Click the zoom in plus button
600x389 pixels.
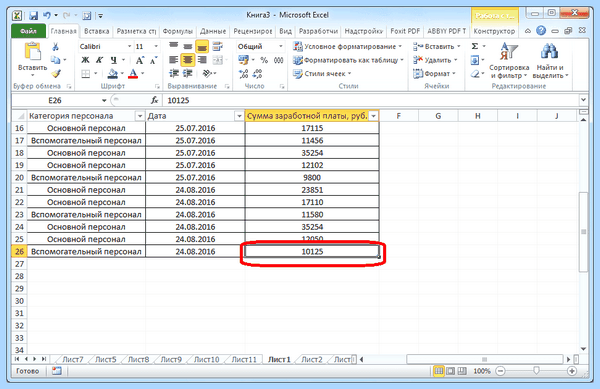[x=572, y=371]
